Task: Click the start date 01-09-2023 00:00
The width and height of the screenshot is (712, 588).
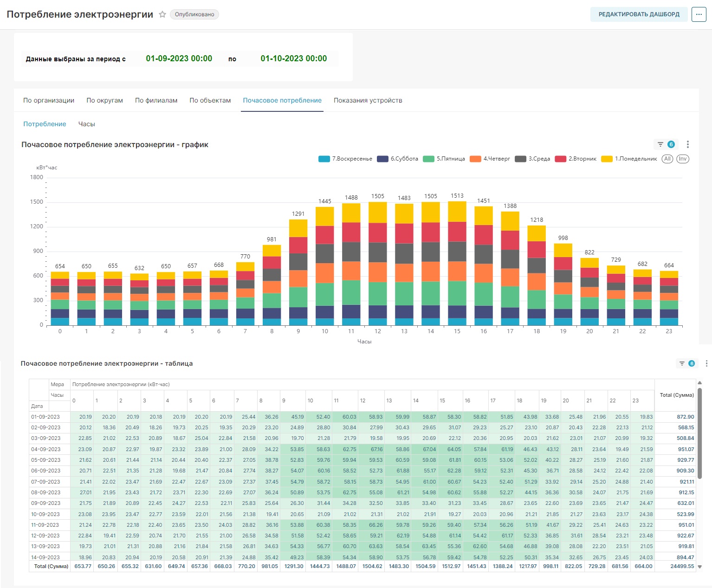Action: pos(179,58)
